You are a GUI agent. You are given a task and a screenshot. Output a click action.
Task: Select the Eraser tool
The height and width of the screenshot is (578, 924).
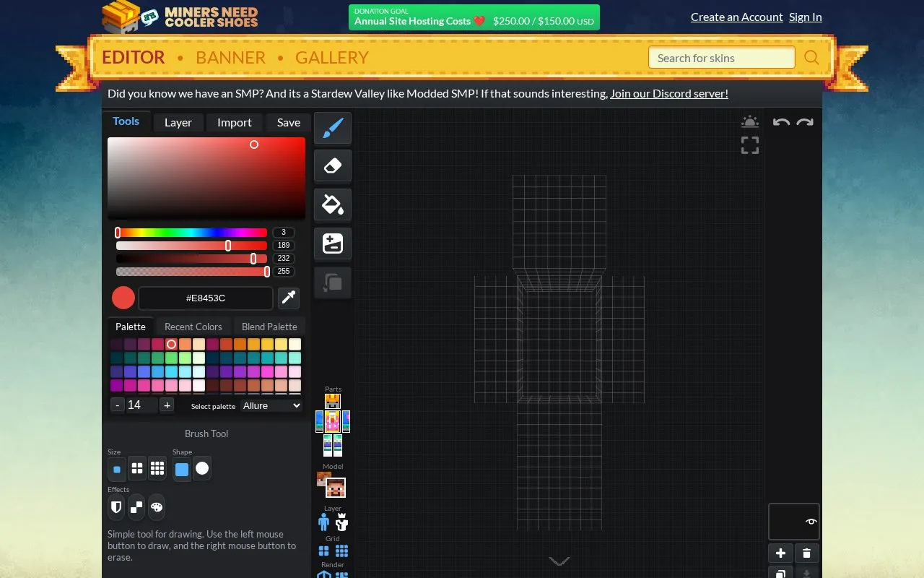tap(333, 166)
